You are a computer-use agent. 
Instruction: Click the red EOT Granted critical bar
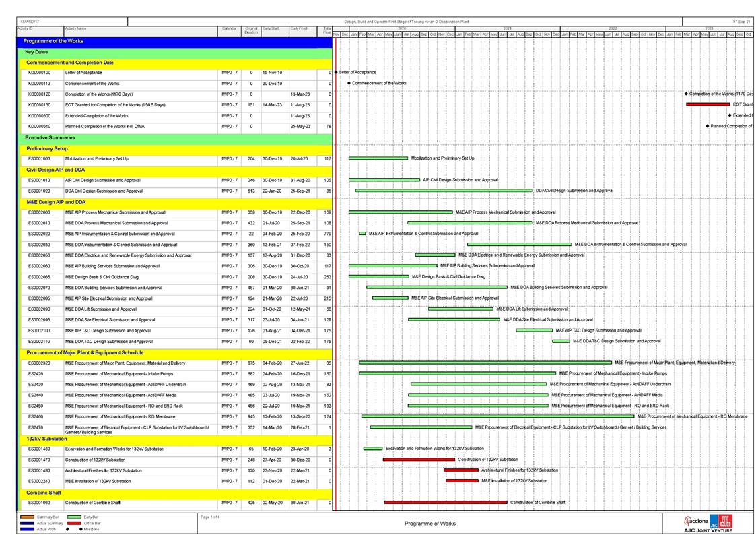click(708, 104)
